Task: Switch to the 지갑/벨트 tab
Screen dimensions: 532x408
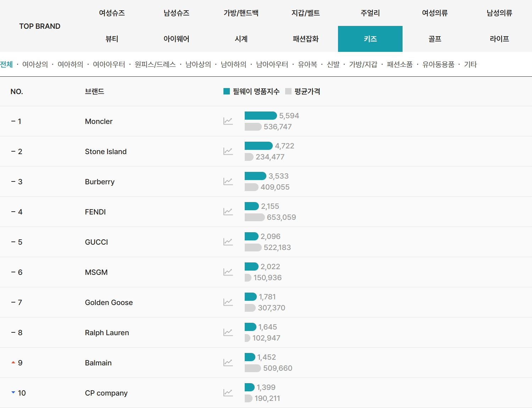Action: pos(306,13)
